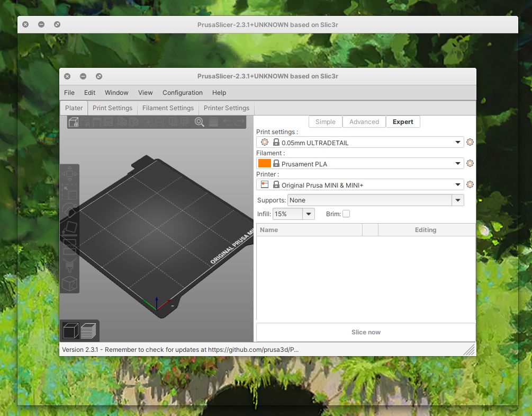This screenshot has width=532, height=416.
Task: Open the Configuration menu
Action: (x=182, y=93)
